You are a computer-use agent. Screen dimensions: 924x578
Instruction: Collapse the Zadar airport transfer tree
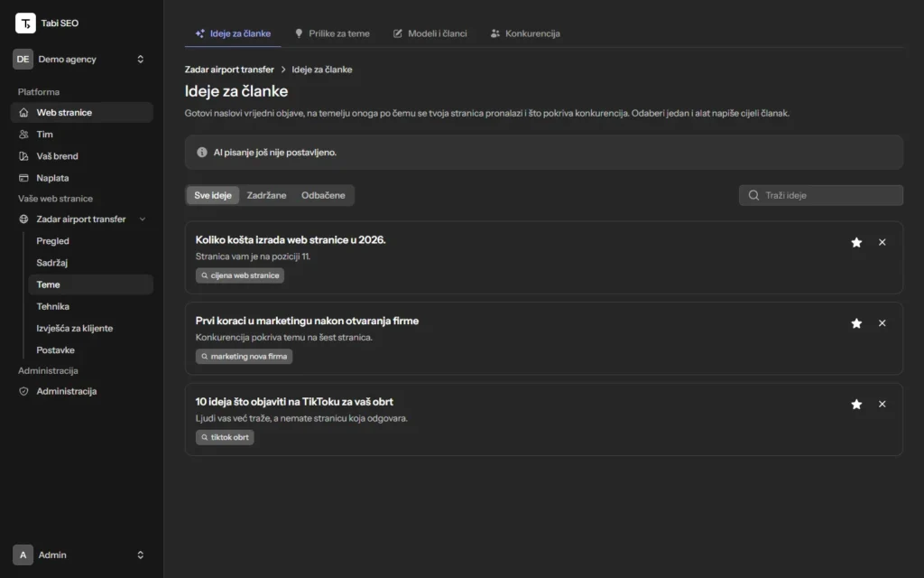pyautogui.click(x=142, y=219)
